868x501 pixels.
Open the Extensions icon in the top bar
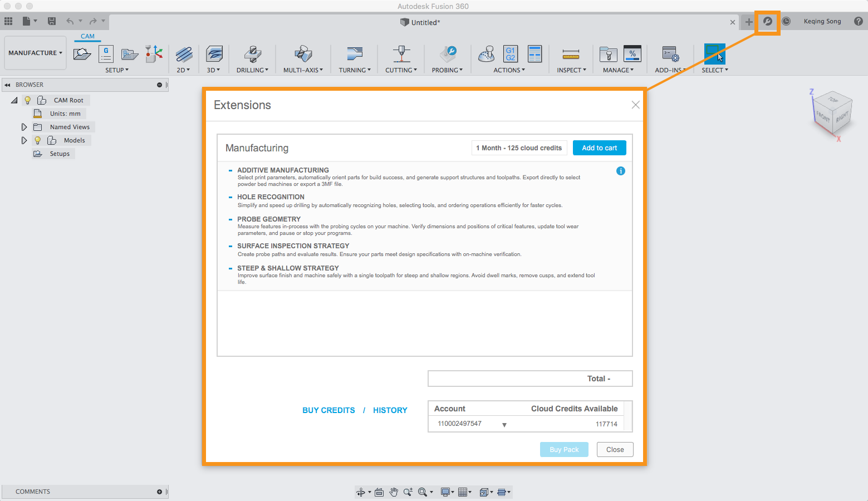coord(768,21)
